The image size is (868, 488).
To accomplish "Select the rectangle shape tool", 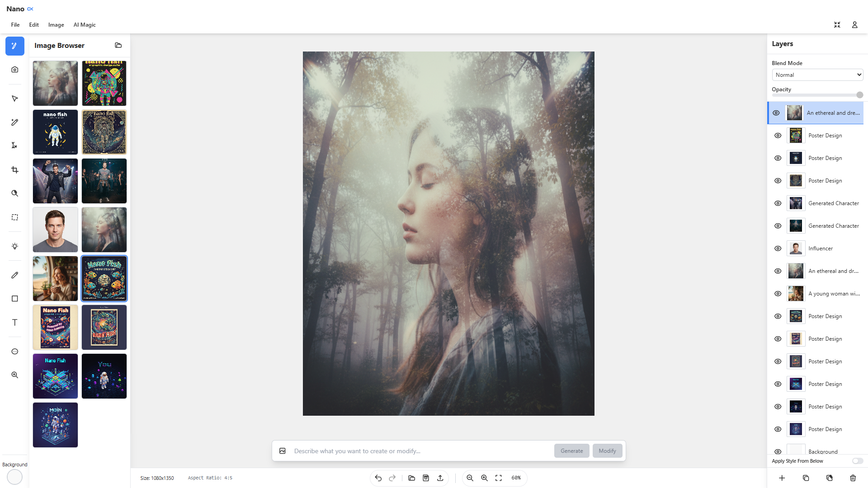I will click(15, 299).
